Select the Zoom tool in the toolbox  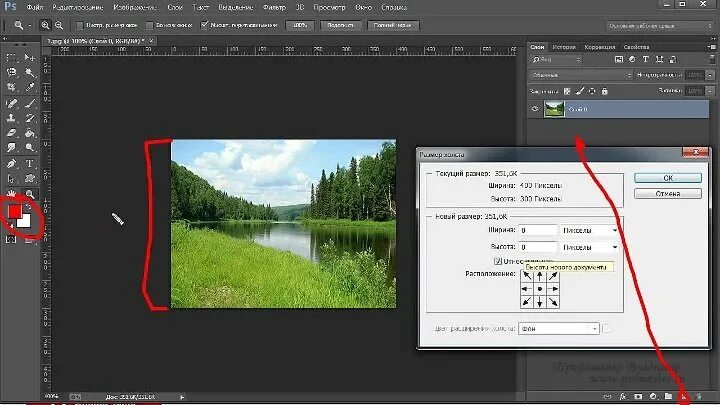[30, 194]
